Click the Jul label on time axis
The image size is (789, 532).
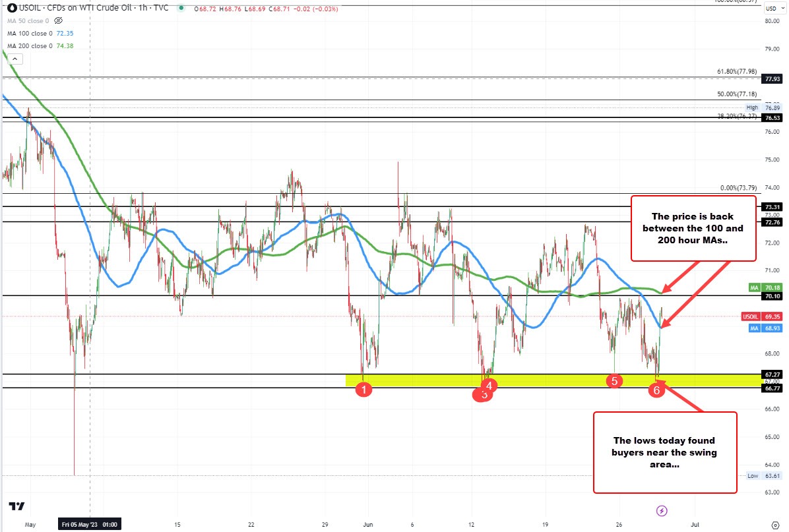[695, 525]
